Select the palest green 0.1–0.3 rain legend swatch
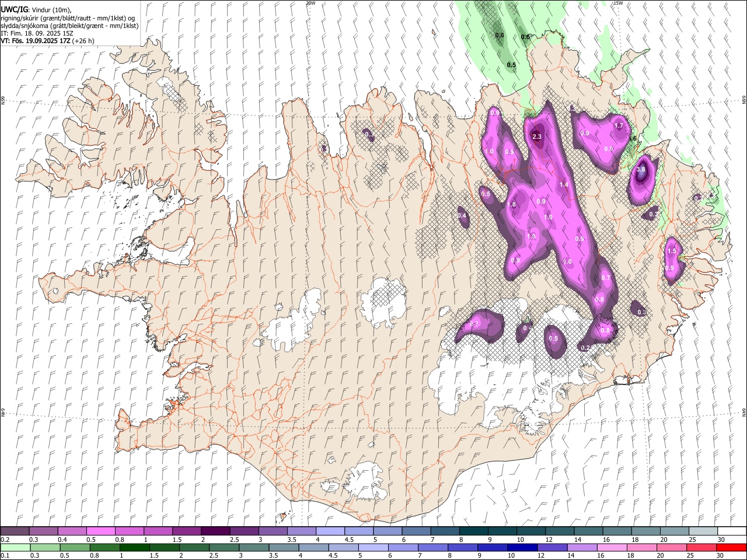Screen dimensions: 747x560 pos(15,548)
